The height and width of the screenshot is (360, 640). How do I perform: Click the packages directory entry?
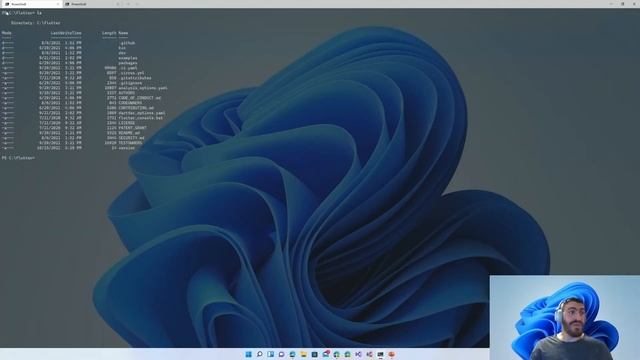point(128,63)
